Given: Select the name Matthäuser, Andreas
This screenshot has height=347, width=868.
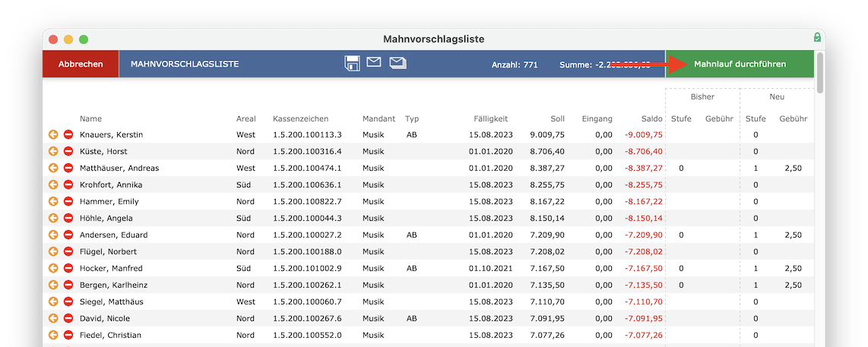Looking at the screenshot, I should (x=119, y=168).
